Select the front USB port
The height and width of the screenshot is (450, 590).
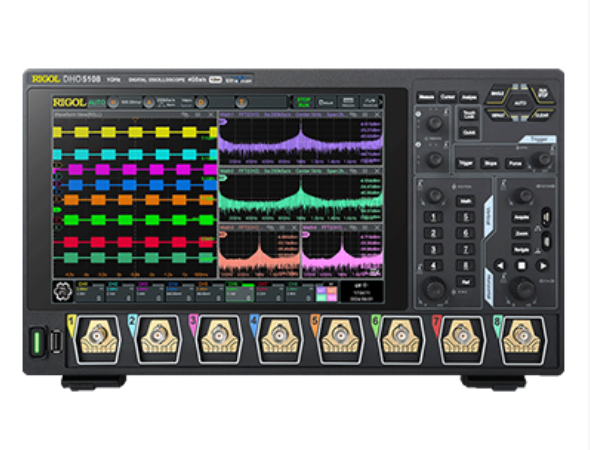click(x=56, y=341)
